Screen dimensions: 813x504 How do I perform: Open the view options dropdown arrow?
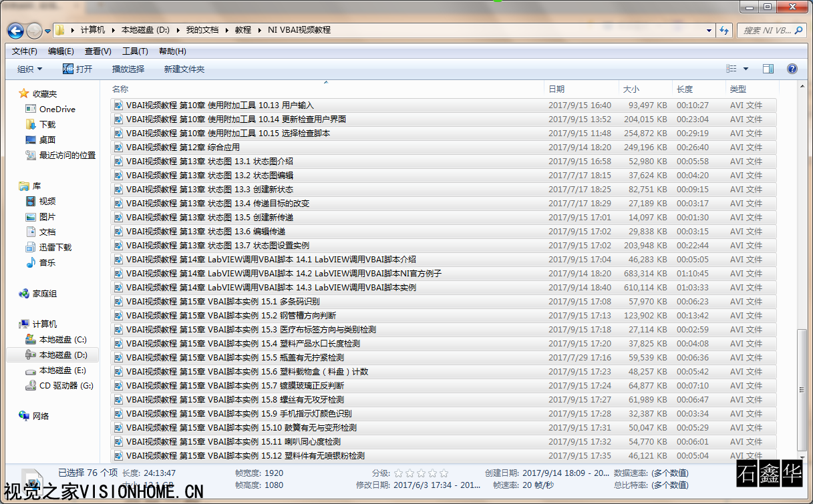(746, 69)
